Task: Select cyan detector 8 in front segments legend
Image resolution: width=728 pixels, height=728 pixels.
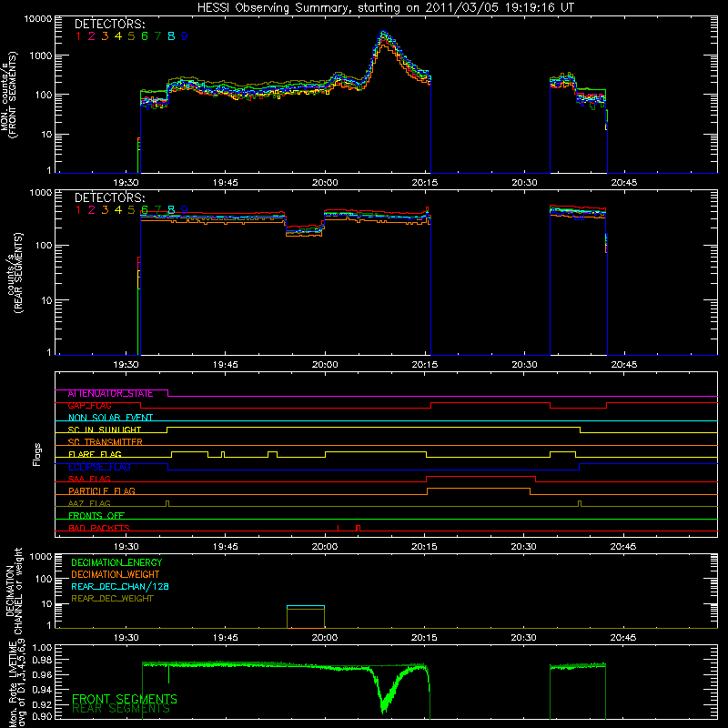Action: (171, 36)
